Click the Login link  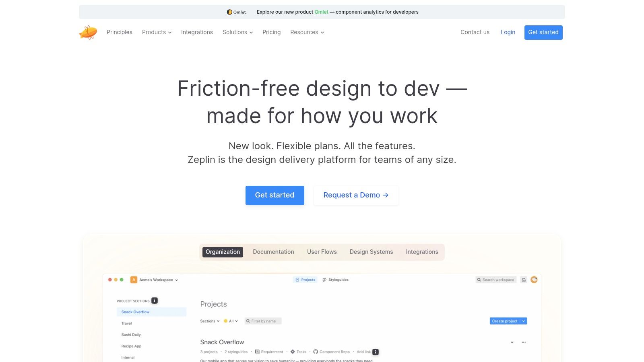pyautogui.click(x=508, y=32)
